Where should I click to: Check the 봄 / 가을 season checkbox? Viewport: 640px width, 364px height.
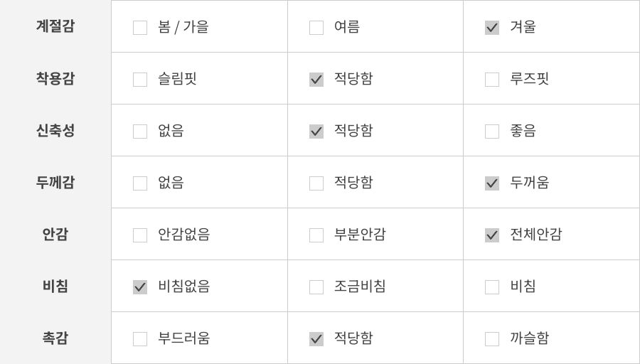pyautogui.click(x=140, y=28)
